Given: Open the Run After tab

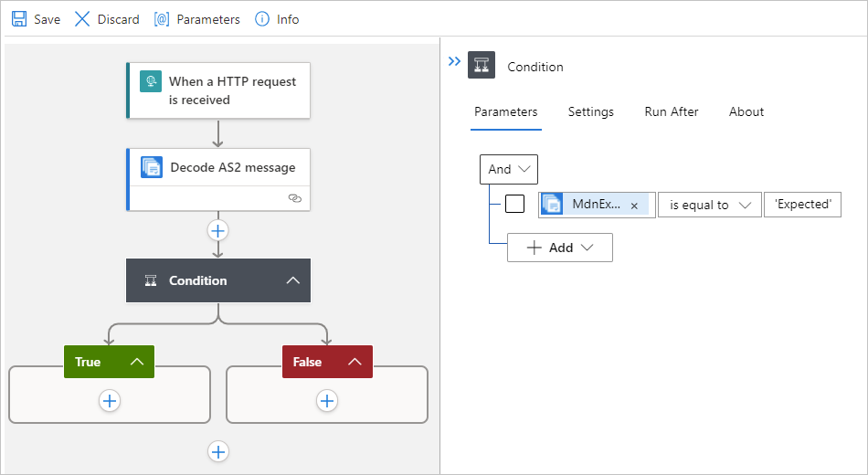Looking at the screenshot, I should pyautogui.click(x=671, y=111).
